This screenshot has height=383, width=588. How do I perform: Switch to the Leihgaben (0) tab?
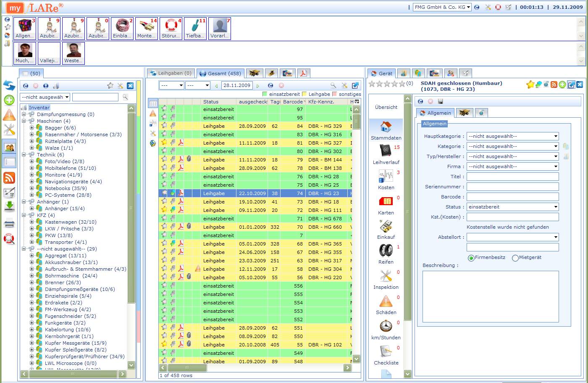(171, 73)
